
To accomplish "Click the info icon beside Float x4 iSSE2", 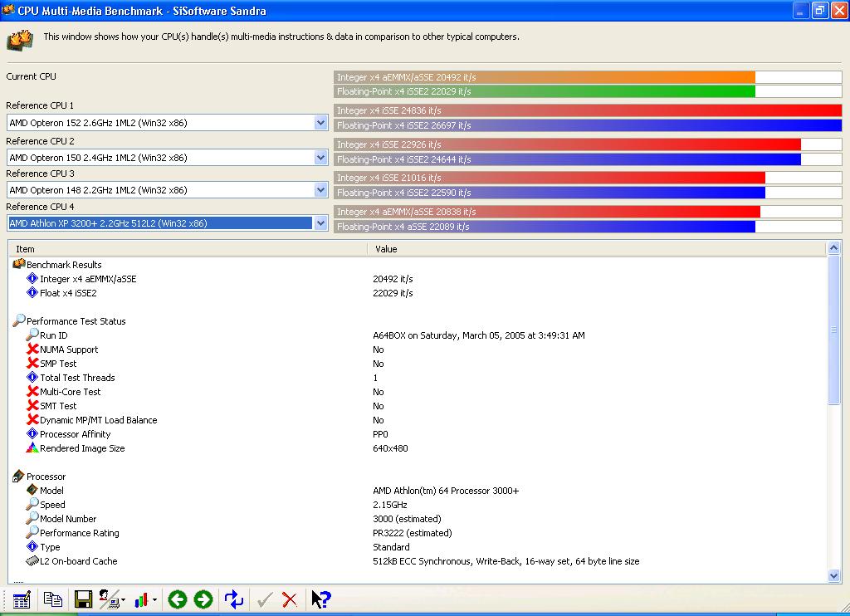I will click(x=32, y=293).
